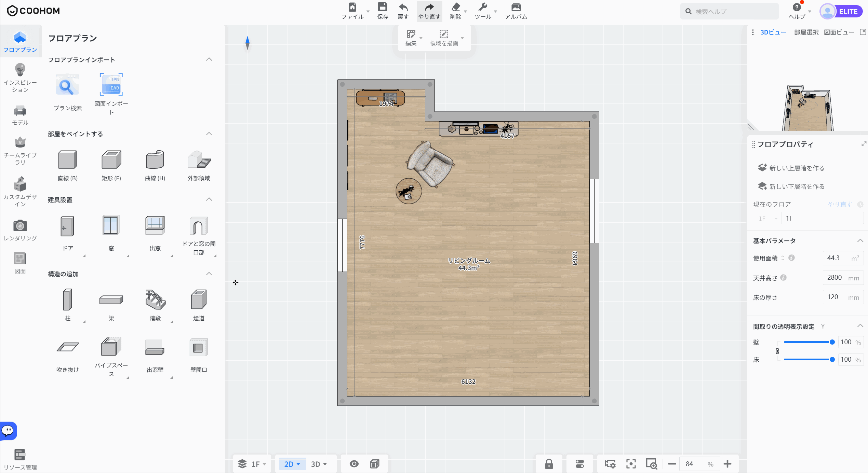Screen dimensions: 868x473
Task: Switch preview to 部屋選択
Action: click(x=806, y=32)
